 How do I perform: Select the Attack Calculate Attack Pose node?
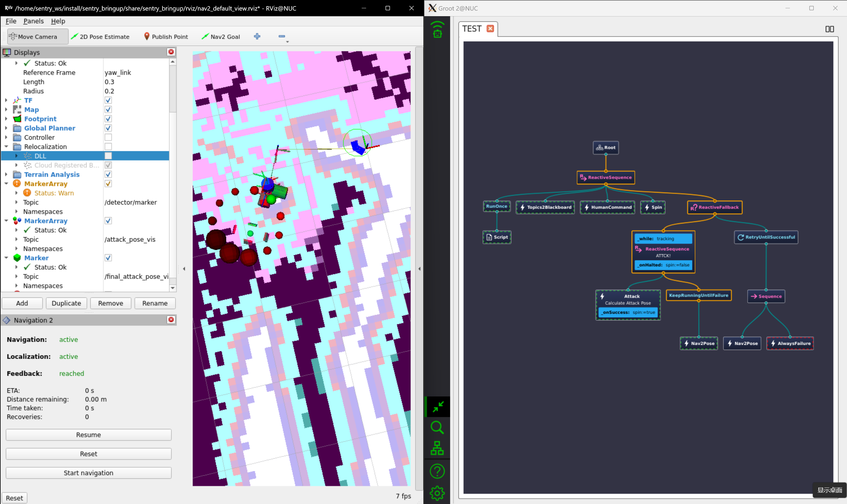click(x=628, y=305)
